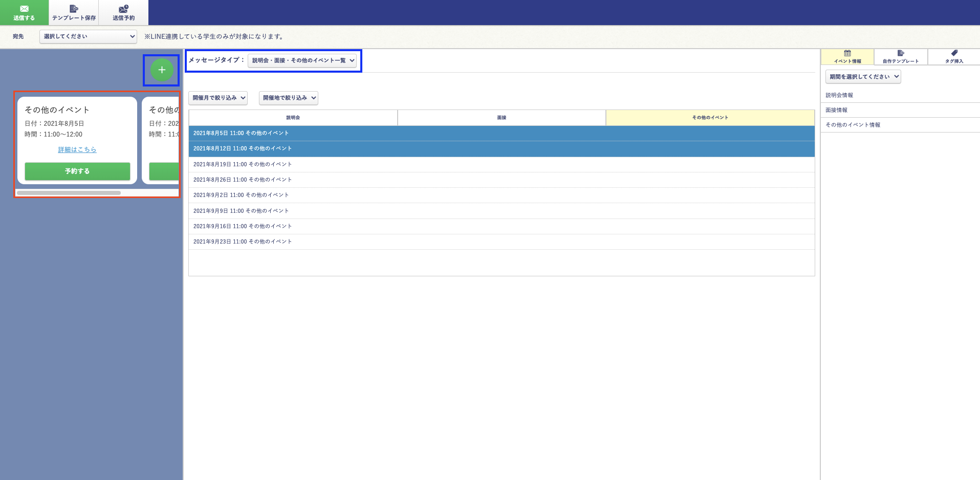Open the event info calendar icon tab
980x480 pixels.
847,56
